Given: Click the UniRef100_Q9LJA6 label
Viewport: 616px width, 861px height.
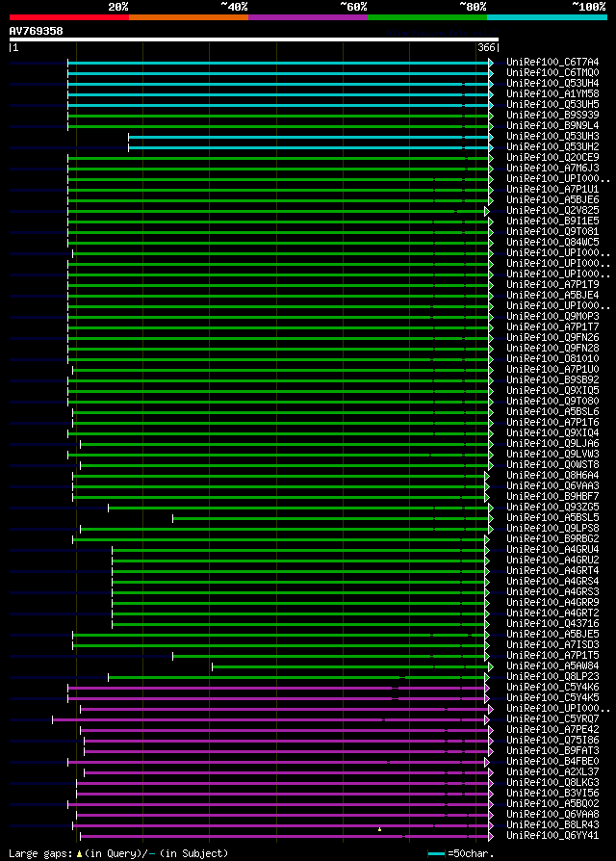Looking at the screenshot, I should pyautogui.click(x=552, y=444).
